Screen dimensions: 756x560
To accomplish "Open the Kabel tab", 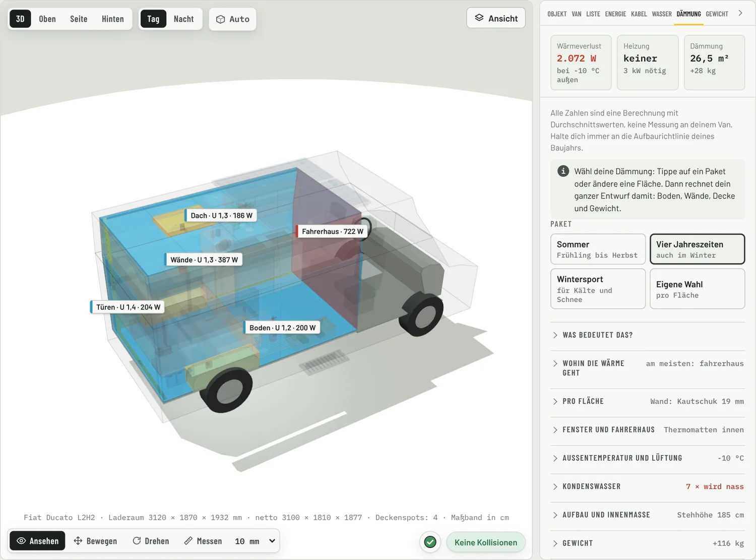I will click(x=639, y=14).
